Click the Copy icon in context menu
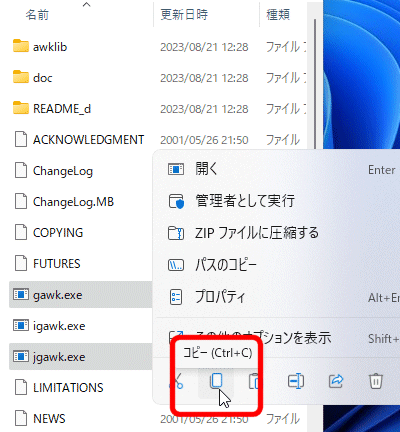This screenshot has width=400, height=432. click(x=216, y=381)
